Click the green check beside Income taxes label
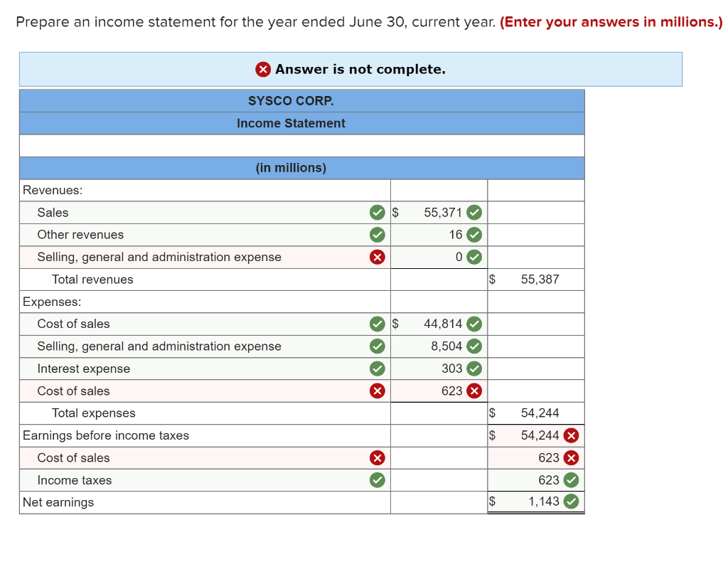 (377, 479)
